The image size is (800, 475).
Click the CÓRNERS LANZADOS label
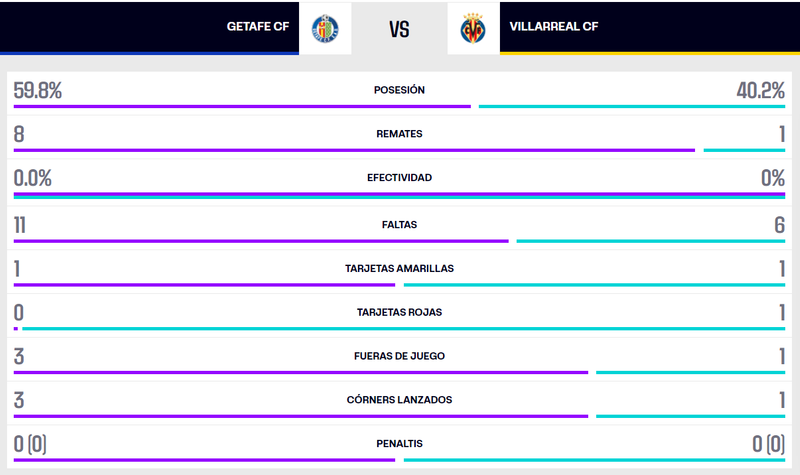[x=399, y=399]
